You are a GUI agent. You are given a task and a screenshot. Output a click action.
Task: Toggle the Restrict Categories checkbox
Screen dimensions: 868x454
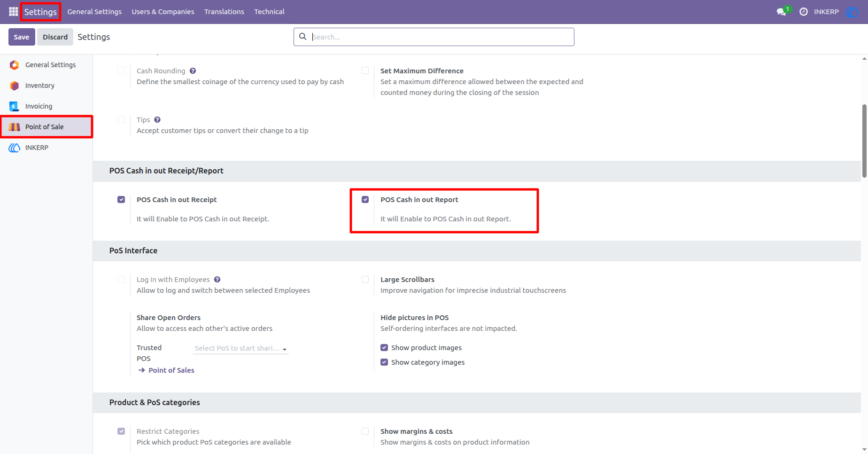click(x=121, y=431)
